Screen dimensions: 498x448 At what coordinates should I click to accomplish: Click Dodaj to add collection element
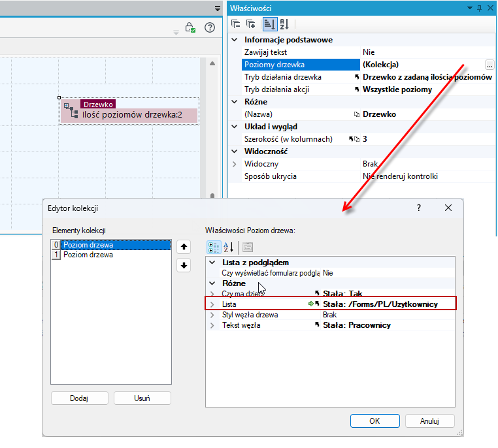point(79,398)
